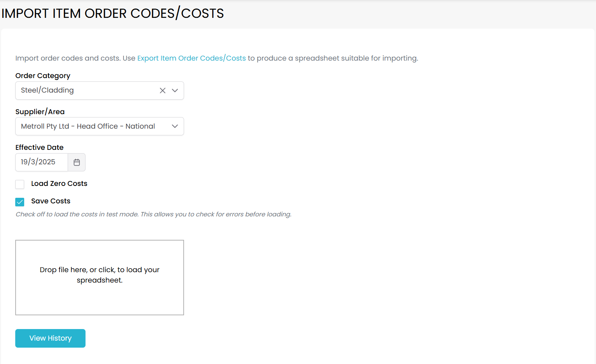Screen dimensions: 596x364
Task: Click the Save Costs label text
Action: [51, 201]
